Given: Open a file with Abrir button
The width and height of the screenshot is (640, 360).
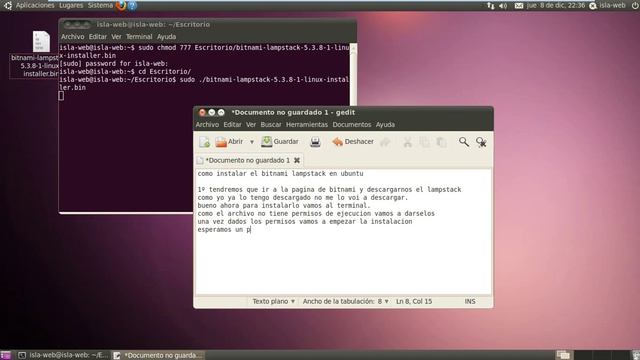Looking at the screenshot, I should coord(229,142).
